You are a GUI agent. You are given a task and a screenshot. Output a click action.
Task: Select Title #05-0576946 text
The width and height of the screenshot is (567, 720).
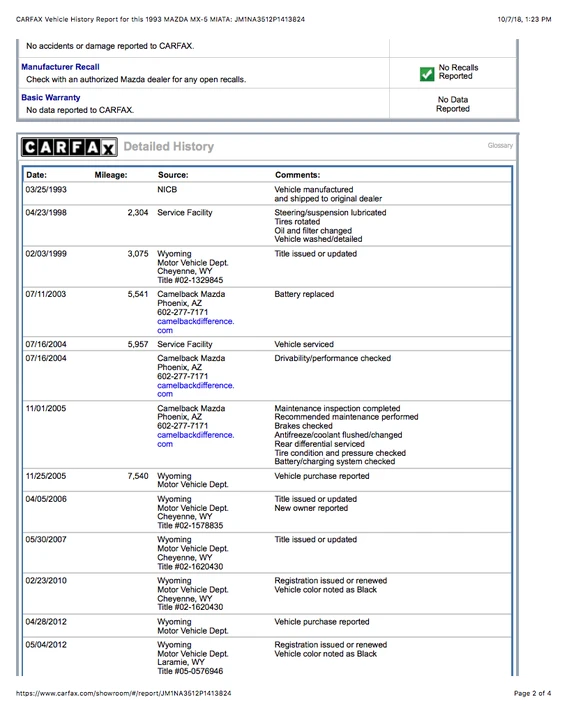click(190, 671)
